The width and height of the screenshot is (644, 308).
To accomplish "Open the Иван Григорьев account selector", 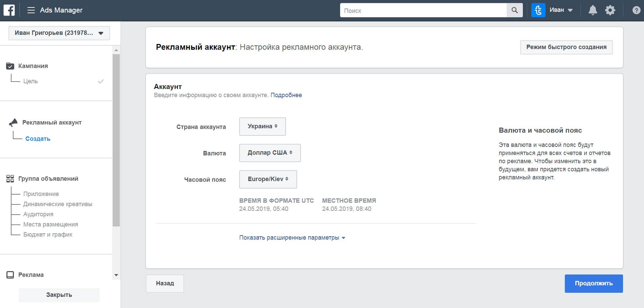I will pos(59,33).
